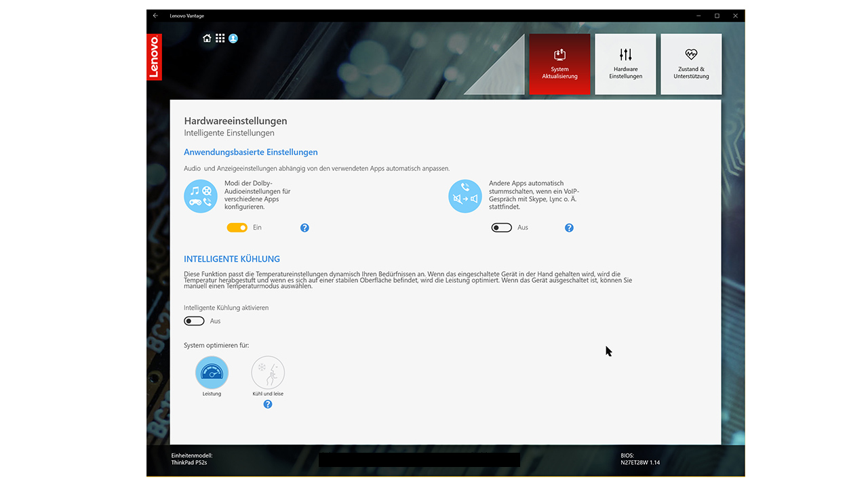Select Kühl und leise mode
This screenshot has height=488, width=868.
pyautogui.click(x=268, y=373)
